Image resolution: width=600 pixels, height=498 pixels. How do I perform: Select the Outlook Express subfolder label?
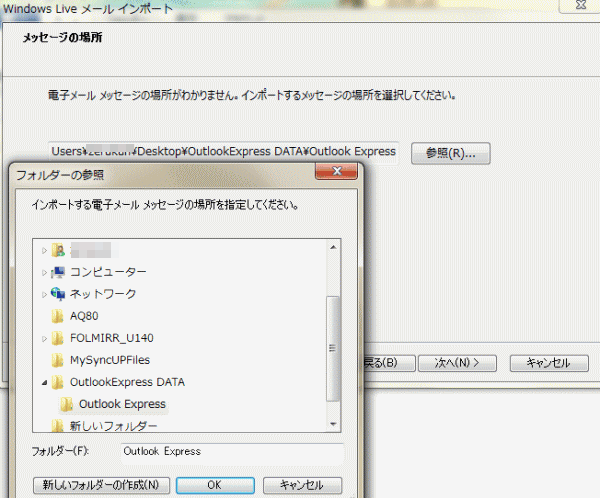click(x=122, y=404)
